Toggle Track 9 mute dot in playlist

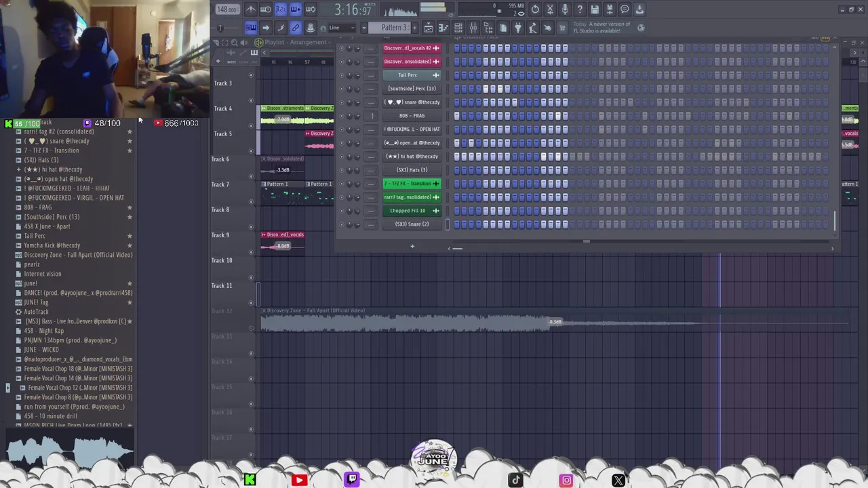pyautogui.click(x=252, y=251)
